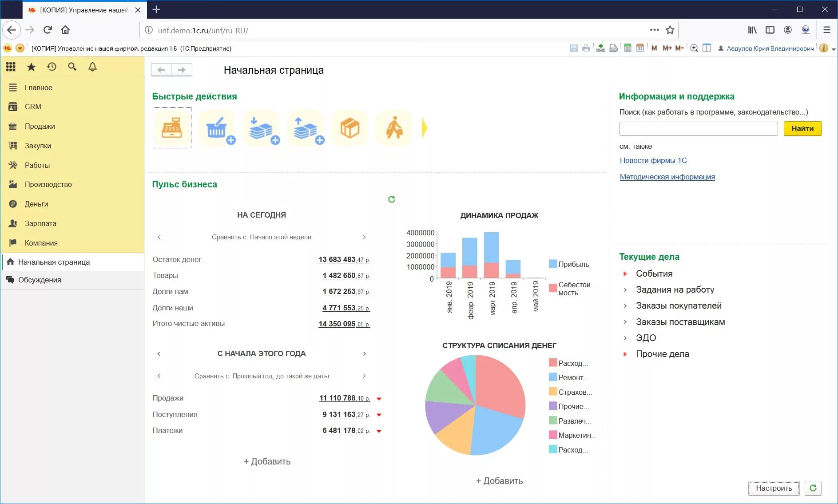The image size is (838, 504).
Task: Expand Заказы покупателей item
Action: point(625,306)
